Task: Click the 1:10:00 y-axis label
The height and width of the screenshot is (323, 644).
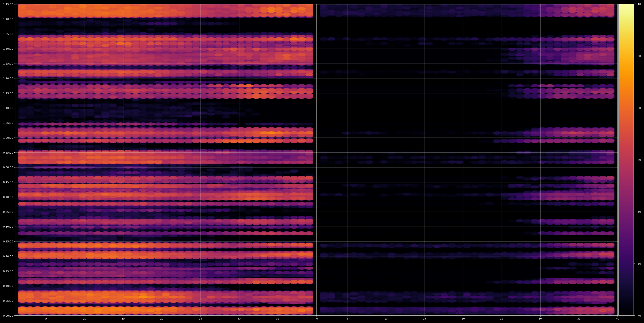Action: coord(8,108)
